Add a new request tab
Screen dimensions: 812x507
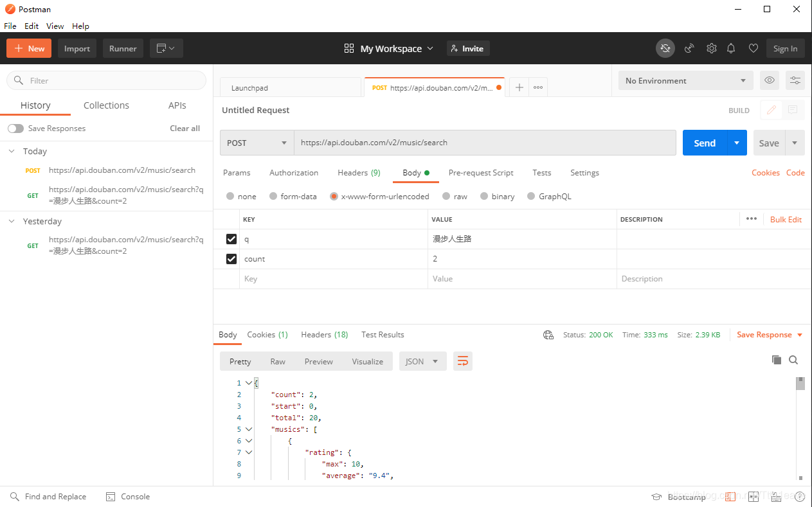point(519,87)
